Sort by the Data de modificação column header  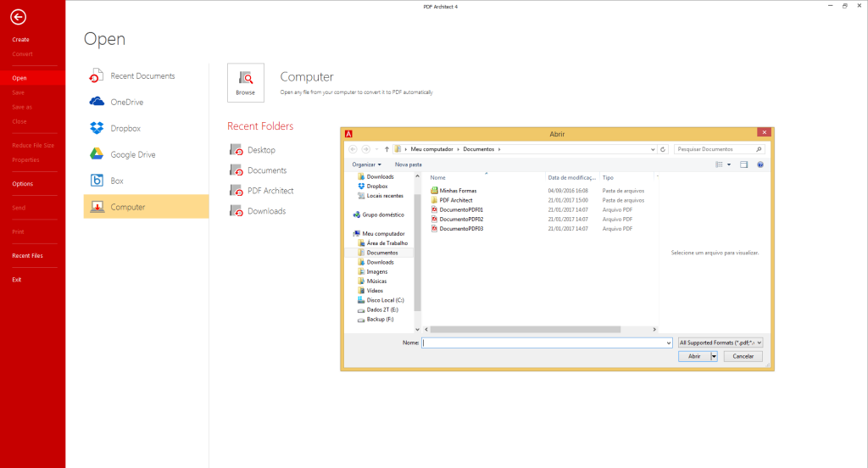click(x=572, y=178)
